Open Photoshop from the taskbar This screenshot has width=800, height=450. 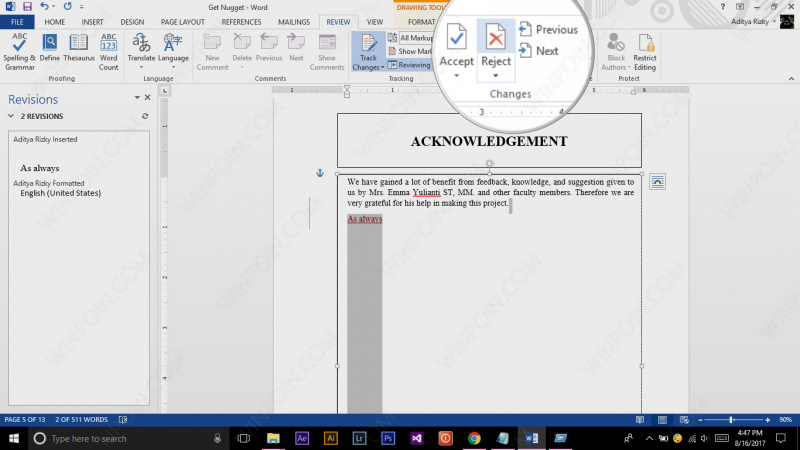pos(388,438)
